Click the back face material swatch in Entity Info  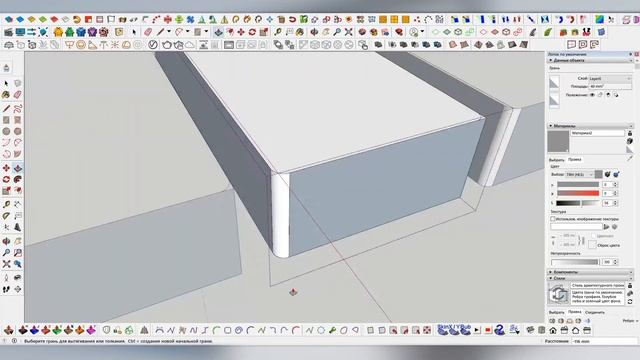(554, 100)
